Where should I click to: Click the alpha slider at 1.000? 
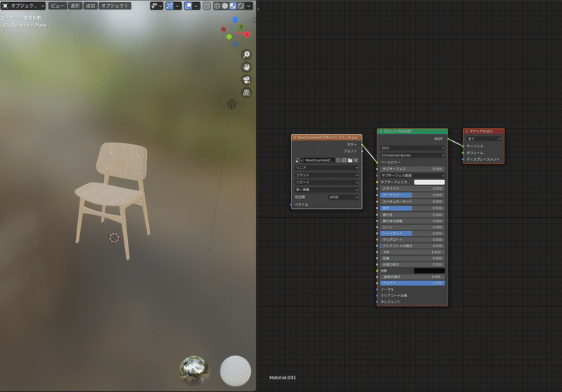click(x=412, y=283)
